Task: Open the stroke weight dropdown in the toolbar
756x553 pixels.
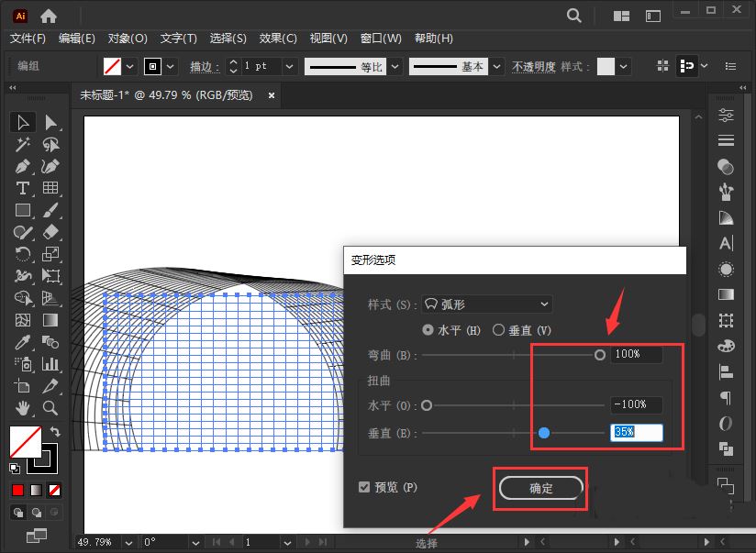Action: tap(289, 66)
